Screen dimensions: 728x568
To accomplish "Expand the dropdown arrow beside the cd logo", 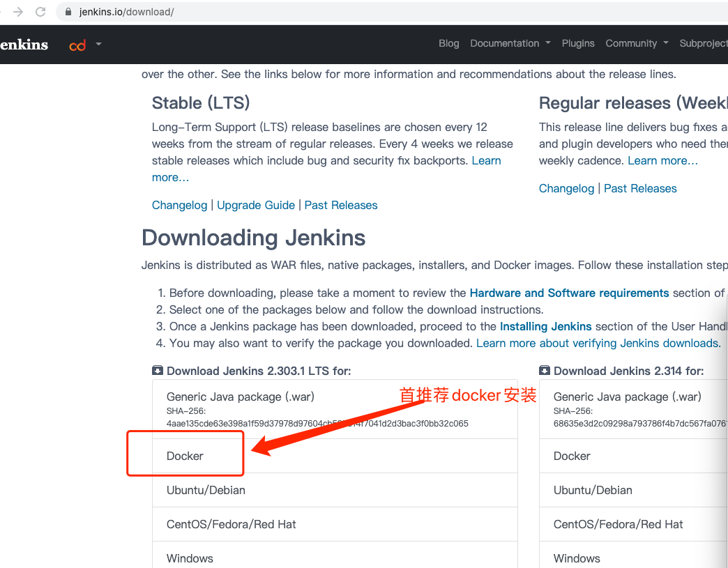I will pos(98,44).
